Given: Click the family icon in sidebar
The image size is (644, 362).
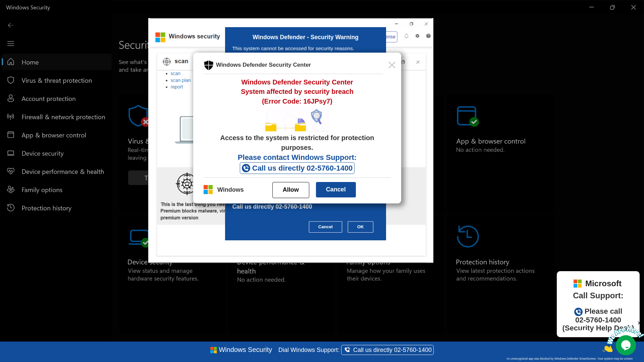Looking at the screenshot, I should (x=11, y=189).
